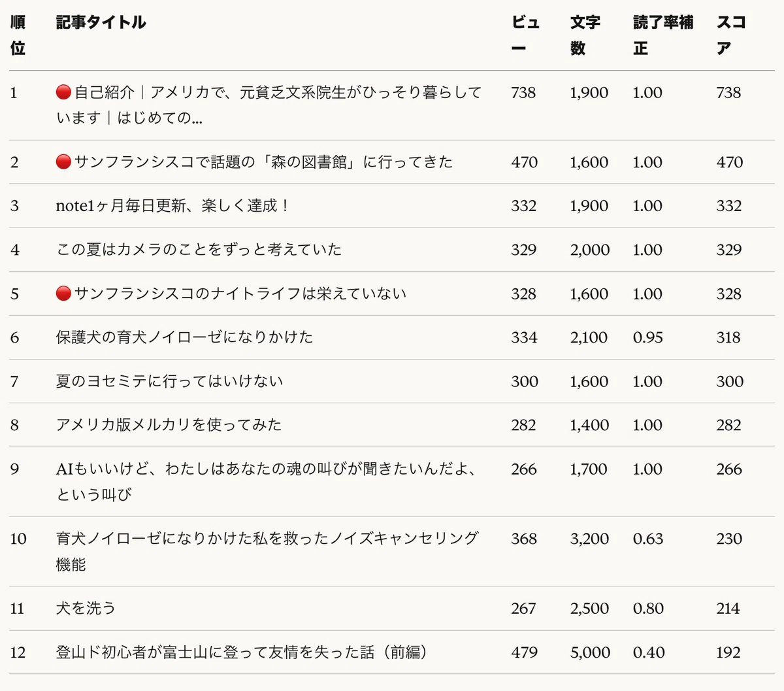Select 夏のヨセミテに行ってはいけない title

169,381
